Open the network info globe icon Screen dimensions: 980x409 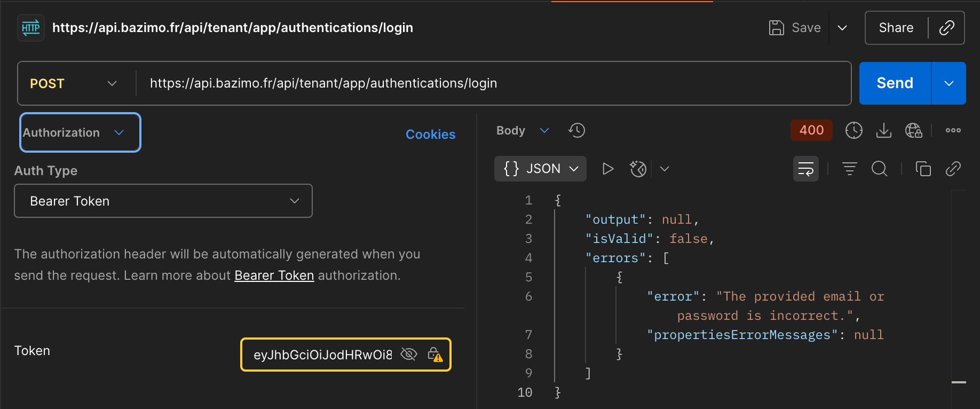tap(913, 130)
